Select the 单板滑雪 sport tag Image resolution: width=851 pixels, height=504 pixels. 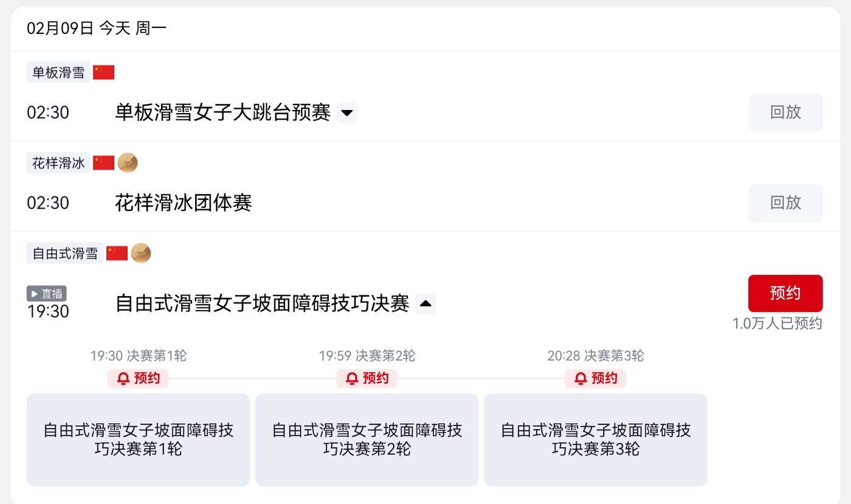tap(58, 72)
